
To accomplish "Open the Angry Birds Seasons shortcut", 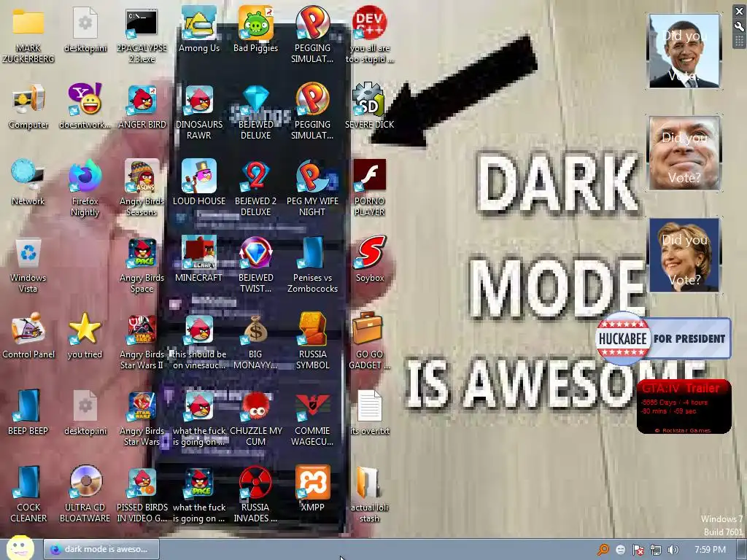I will (142, 189).
